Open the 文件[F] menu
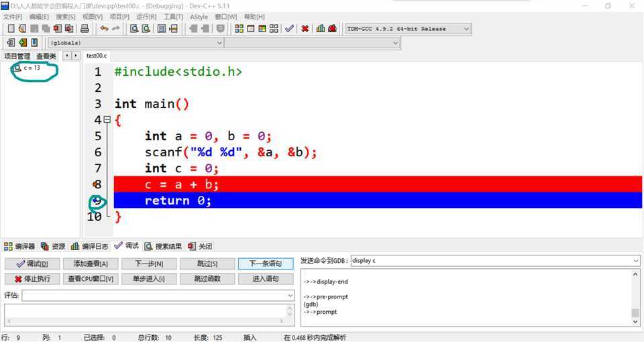644x342 pixels. pos(13,17)
